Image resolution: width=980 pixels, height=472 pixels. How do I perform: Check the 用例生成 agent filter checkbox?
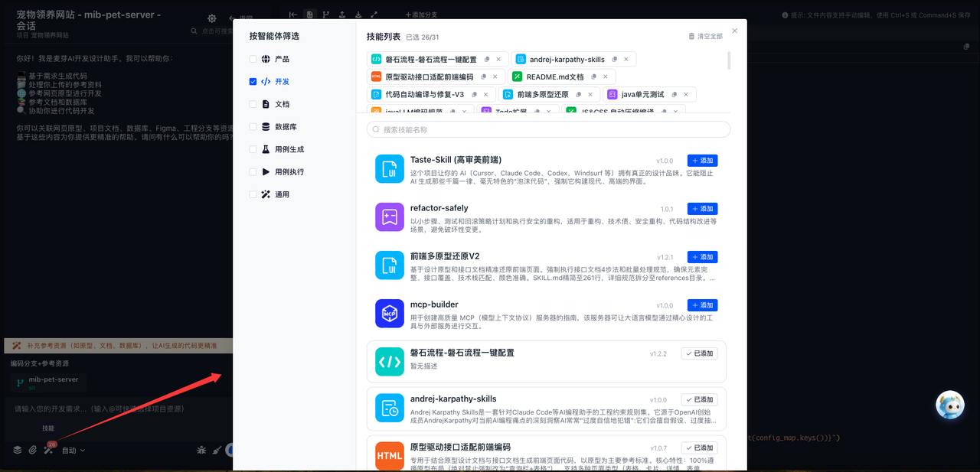tap(253, 149)
